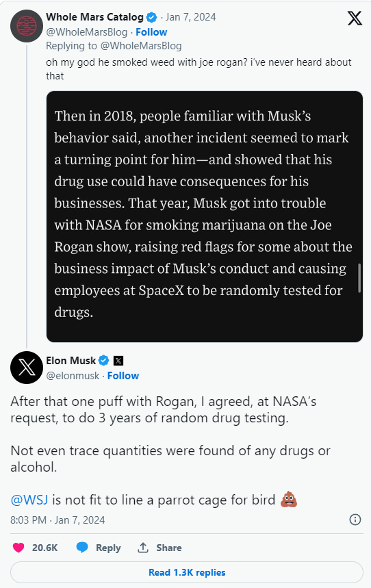Like the tweet with the heart icon
371x588 pixels.
click(x=18, y=548)
